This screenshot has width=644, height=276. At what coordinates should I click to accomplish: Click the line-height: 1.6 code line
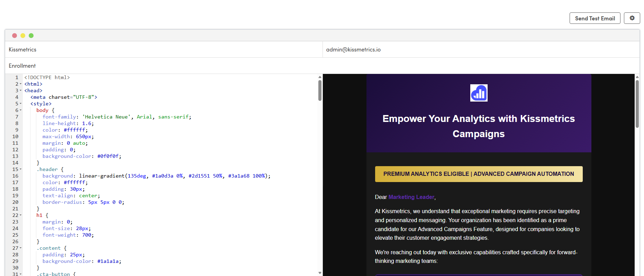point(68,123)
